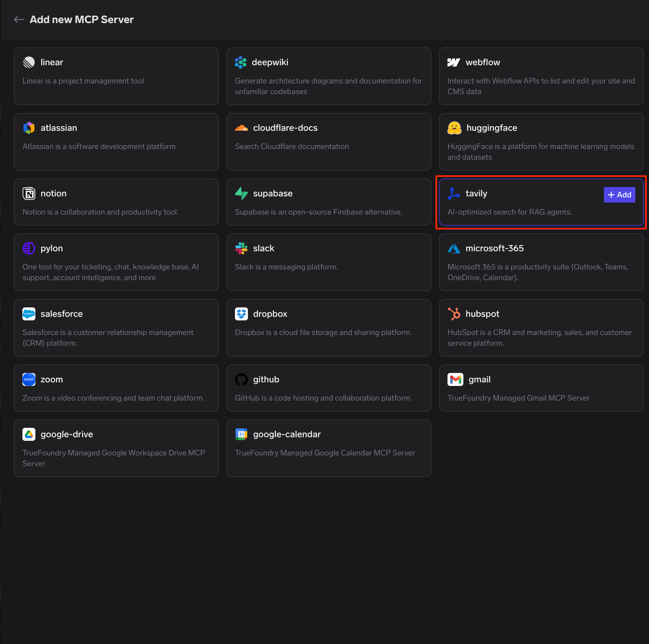Select the webflow server name
The width and height of the screenshot is (649, 644).
483,62
